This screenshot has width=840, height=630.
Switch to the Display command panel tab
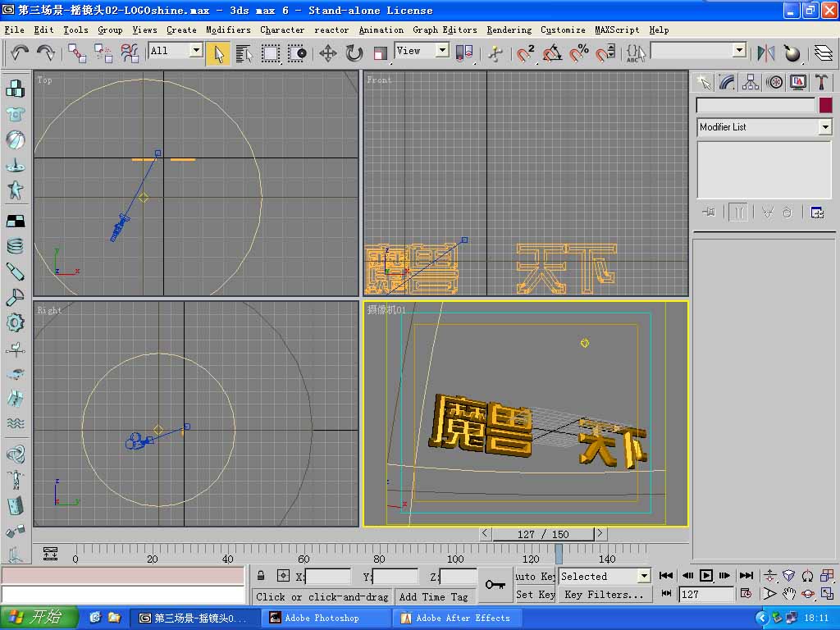[797, 83]
